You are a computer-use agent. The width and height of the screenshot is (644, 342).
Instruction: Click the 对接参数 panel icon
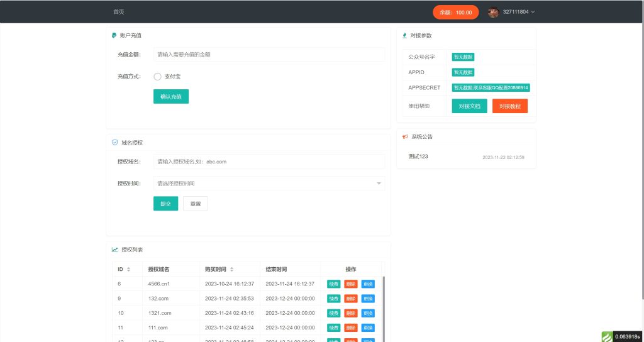point(404,36)
